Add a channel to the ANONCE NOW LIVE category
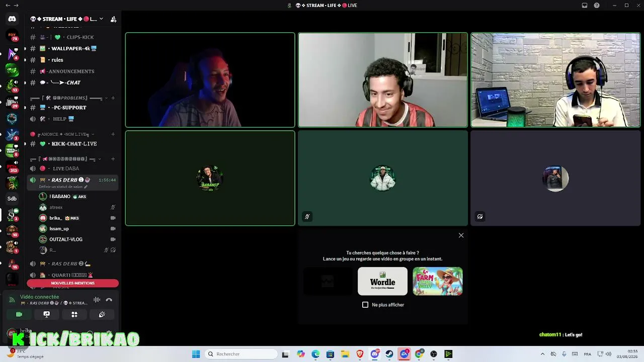The height and width of the screenshot is (362, 644). click(x=113, y=134)
